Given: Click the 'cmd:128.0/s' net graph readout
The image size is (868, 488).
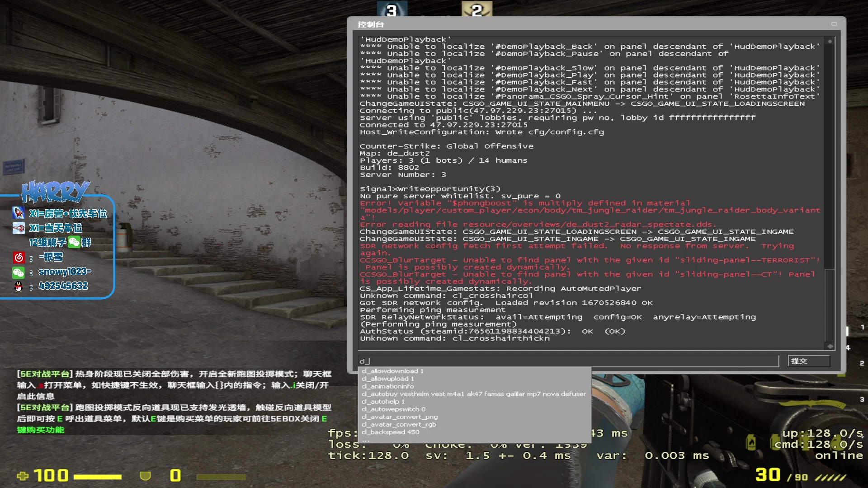Looking at the screenshot, I should 819,444.
